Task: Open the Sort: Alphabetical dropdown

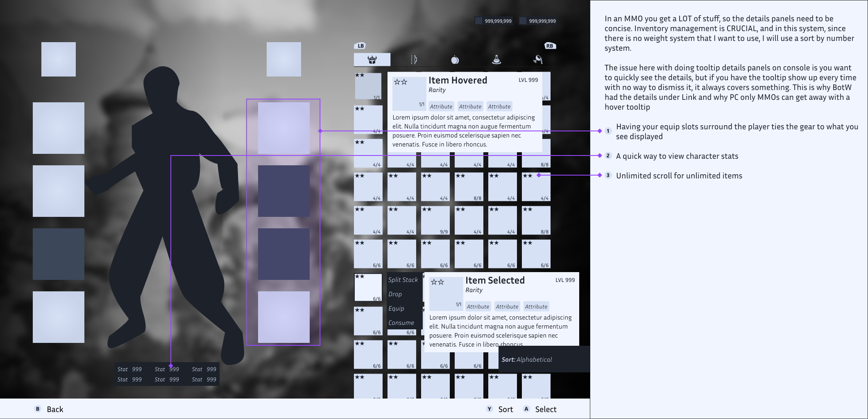Action: click(x=527, y=360)
